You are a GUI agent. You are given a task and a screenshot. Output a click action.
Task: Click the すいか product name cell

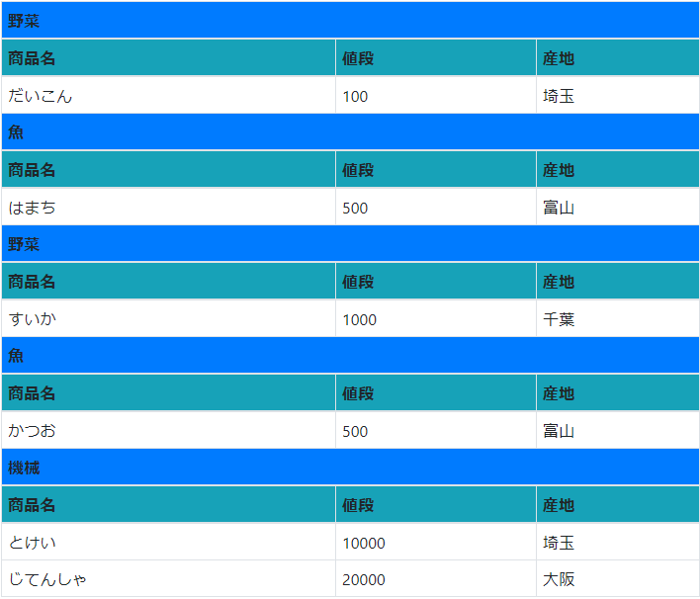tap(168, 318)
